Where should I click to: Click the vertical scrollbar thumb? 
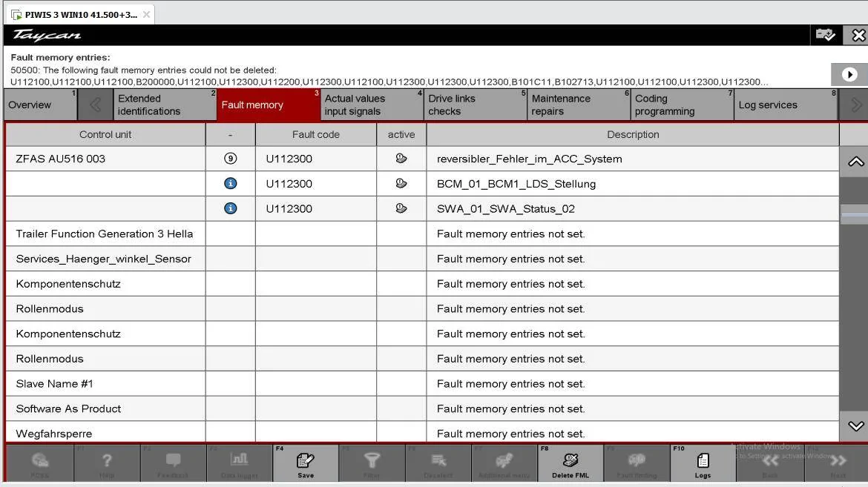855,214
